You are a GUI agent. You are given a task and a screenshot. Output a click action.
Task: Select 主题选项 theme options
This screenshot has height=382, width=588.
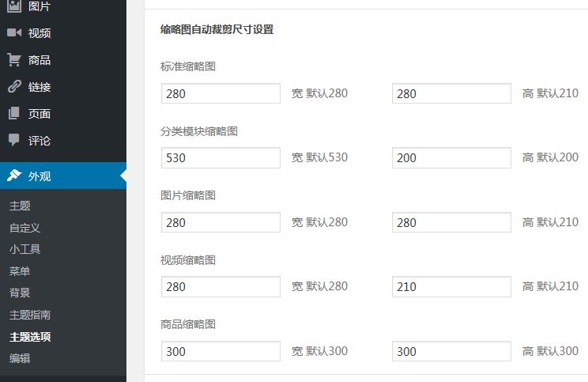30,337
